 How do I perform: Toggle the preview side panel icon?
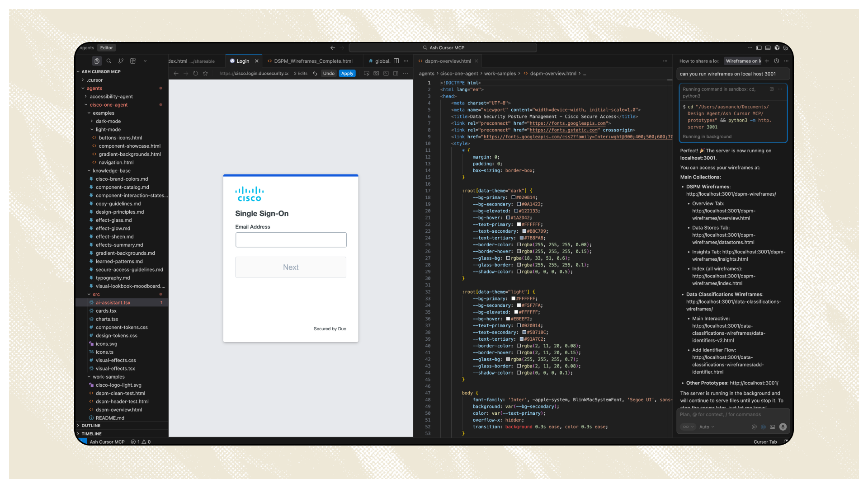coord(396,73)
